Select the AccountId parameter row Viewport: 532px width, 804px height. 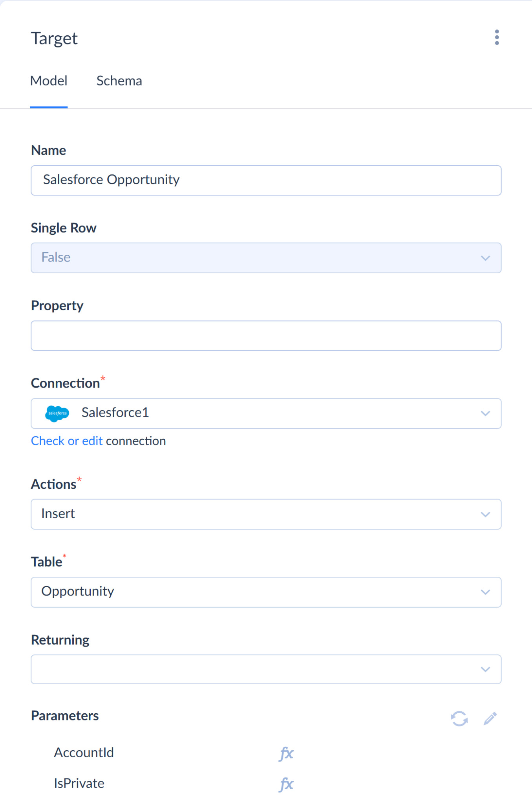point(84,753)
